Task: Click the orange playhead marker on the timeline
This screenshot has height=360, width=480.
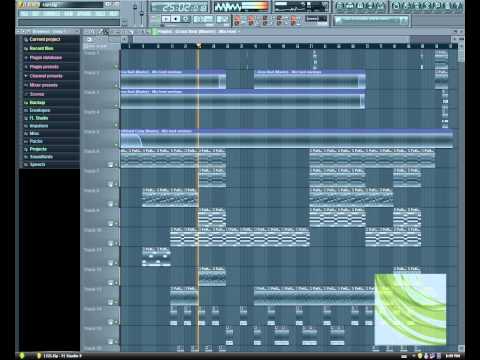Action: click(x=199, y=46)
